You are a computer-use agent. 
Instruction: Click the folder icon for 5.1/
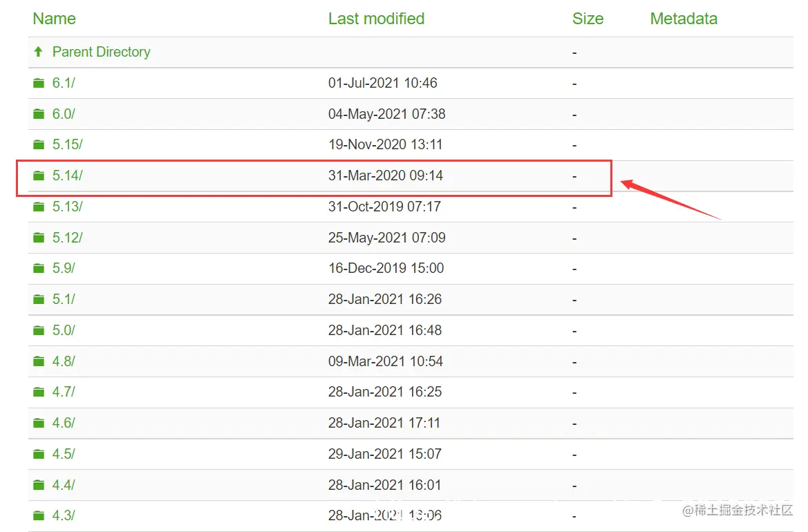click(x=39, y=299)
